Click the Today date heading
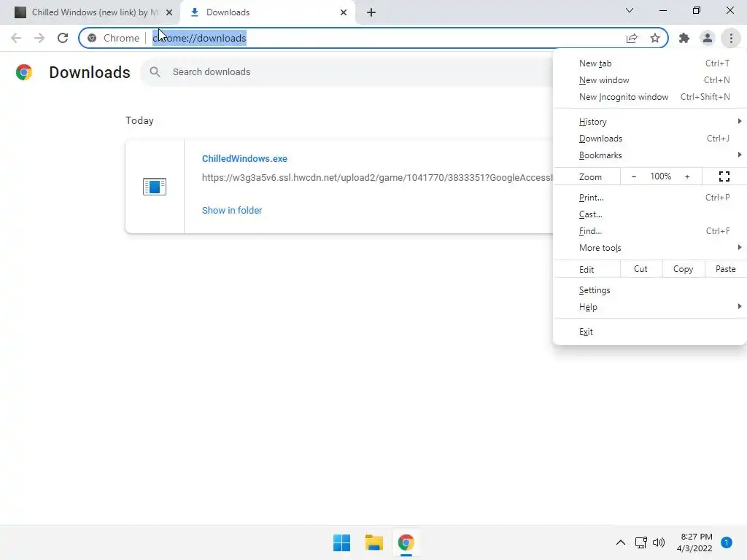This screenshot has width=747, height=560. coord(139,120)
